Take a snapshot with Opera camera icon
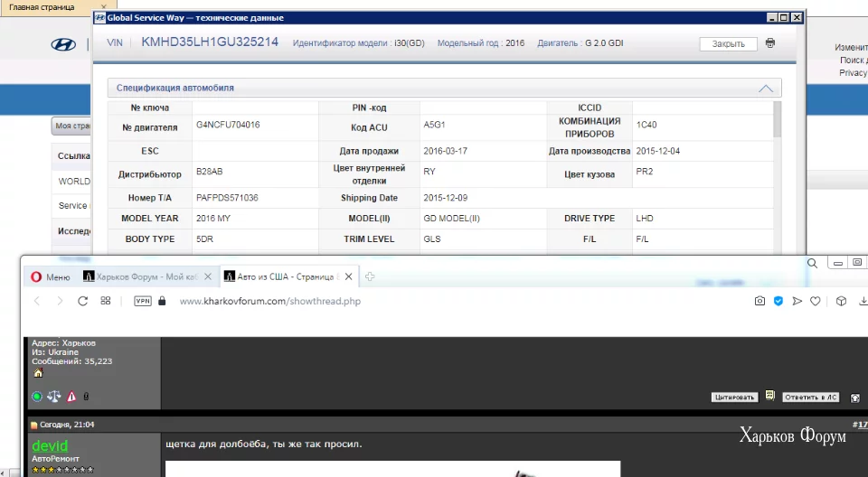This screenshot has height=477, width=868. point(759,301)
